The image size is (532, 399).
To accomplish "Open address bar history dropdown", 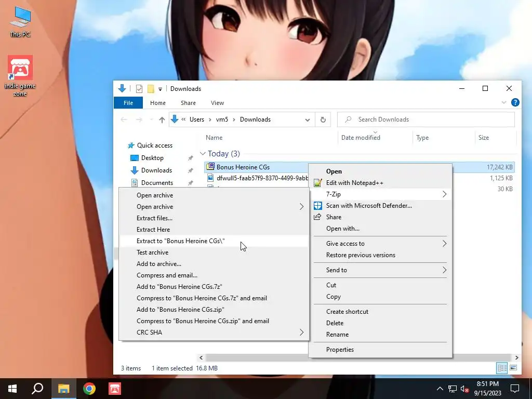I will coord(308,120).
